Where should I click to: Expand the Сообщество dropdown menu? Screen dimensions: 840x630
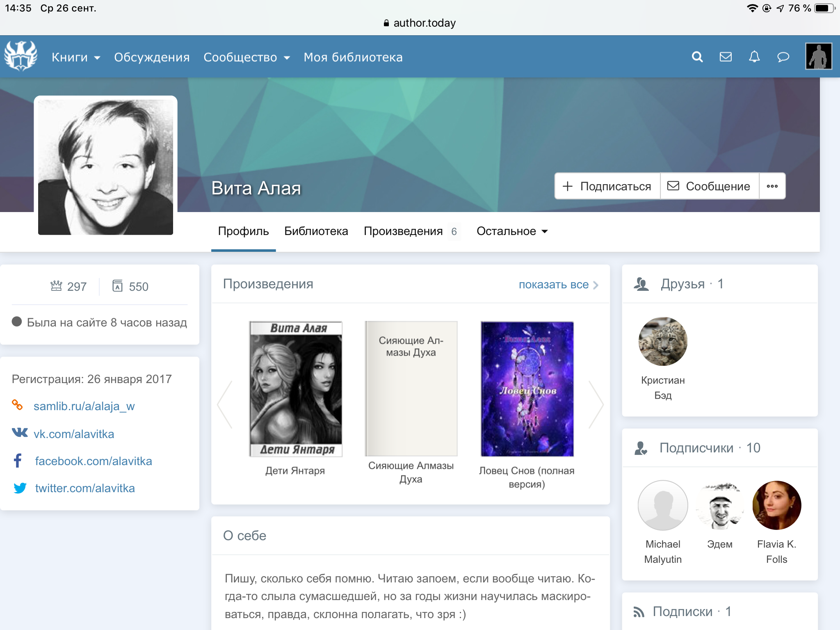(x=247, y=57)
